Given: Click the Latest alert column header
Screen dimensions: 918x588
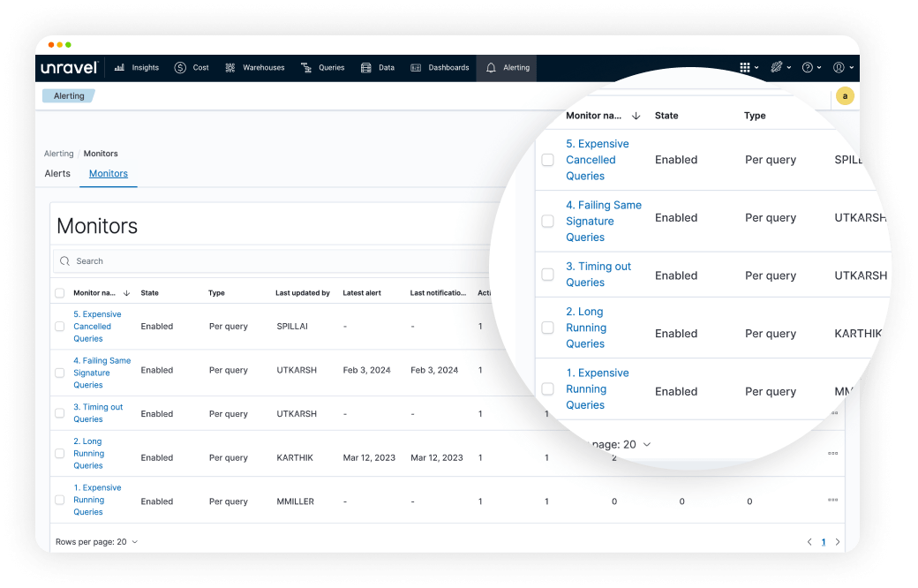Looking at the screenshot, I should [362, 293].
